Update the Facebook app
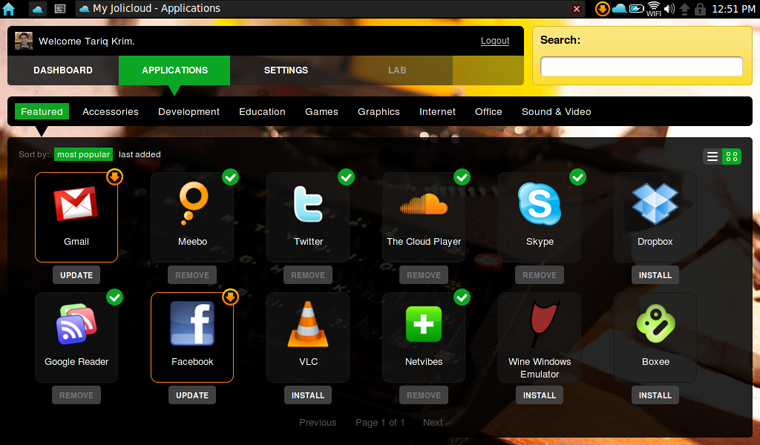The image size is (760, 445). 192,395
